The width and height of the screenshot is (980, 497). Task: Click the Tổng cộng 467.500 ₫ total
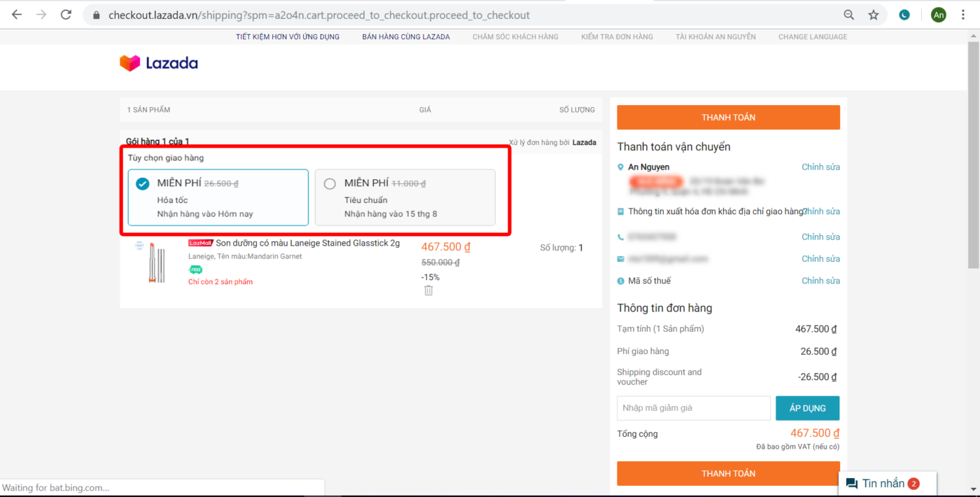[815, 433]
